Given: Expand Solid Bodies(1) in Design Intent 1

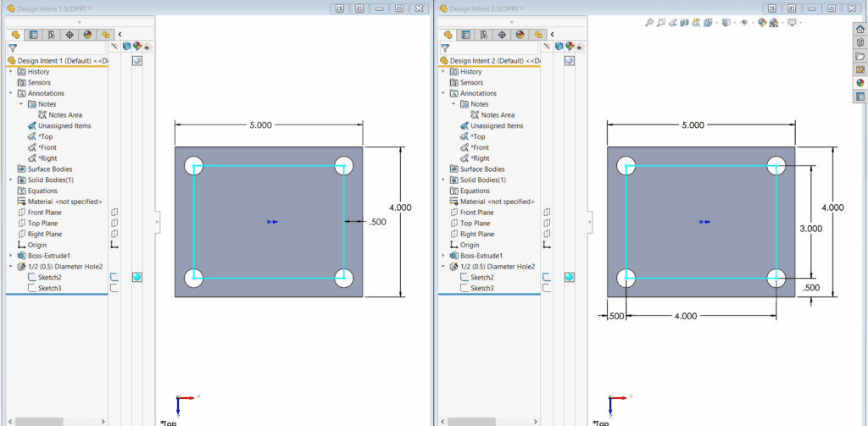Looking at the screenshot, I should tap(10, 180).
